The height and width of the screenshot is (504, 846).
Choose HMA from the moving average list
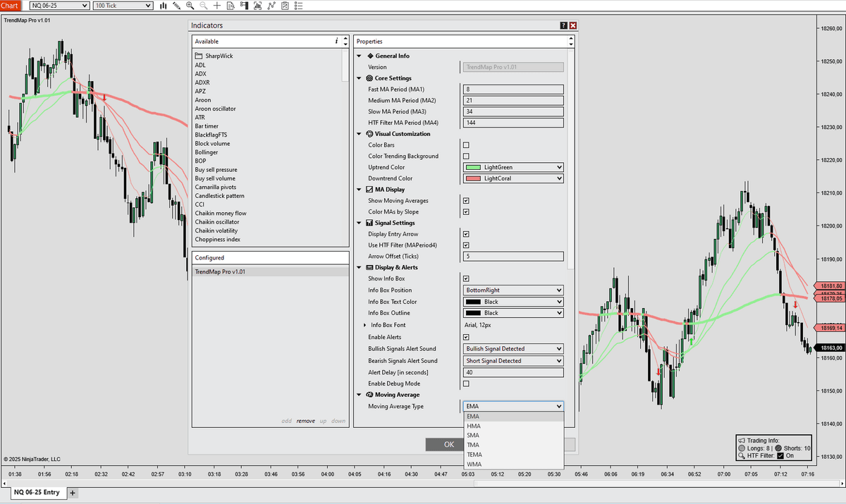click(474, 426)
